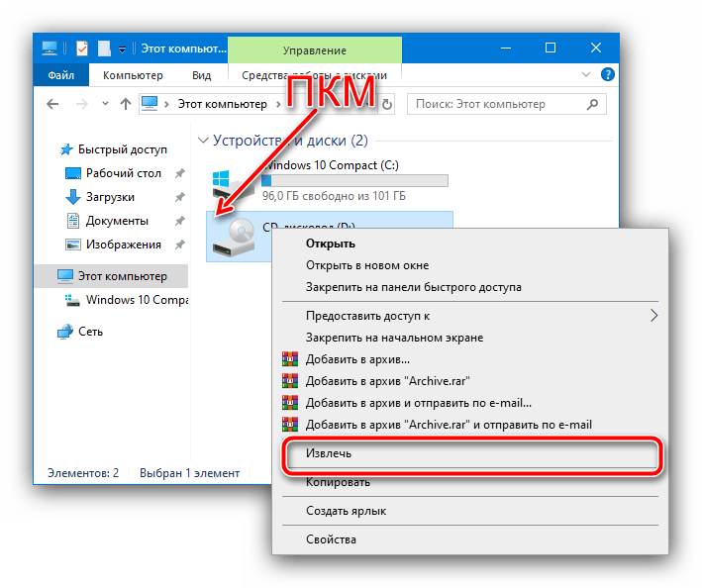Image resolution: width=702 pixels, height=588 pixels.
Task: Choose Добавить в архив и отправить по e-mail...
Action: click(x=470, y=403)
